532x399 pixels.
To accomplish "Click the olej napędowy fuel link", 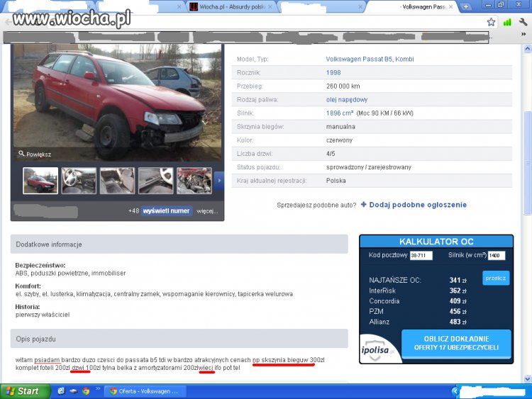I will pos(347,100).
